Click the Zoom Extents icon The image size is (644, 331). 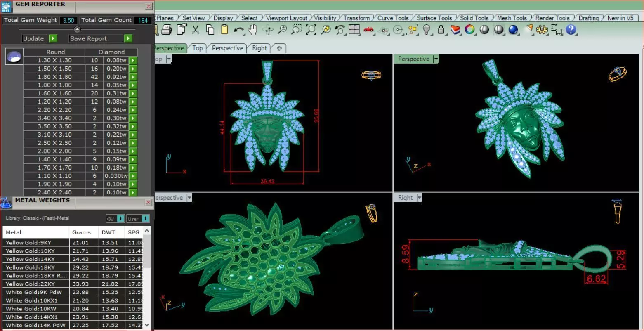[311, 30]
